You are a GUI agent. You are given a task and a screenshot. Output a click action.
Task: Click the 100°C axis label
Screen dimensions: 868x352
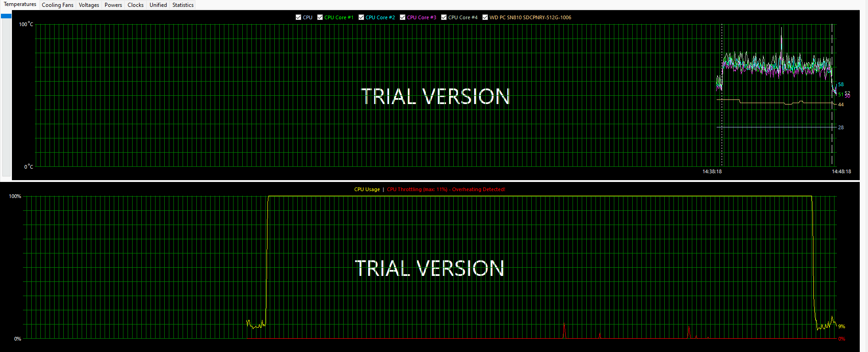click(26, 24)
